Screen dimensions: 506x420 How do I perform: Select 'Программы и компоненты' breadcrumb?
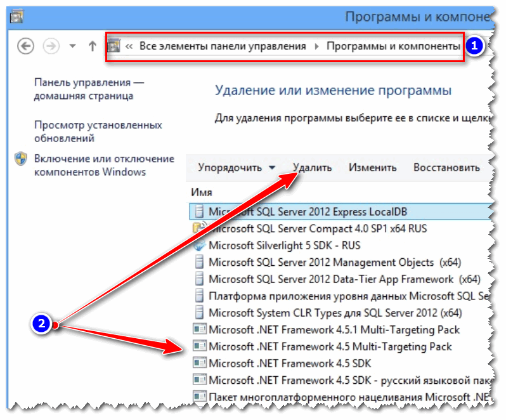pyautogui.click(x=393, y=46)
